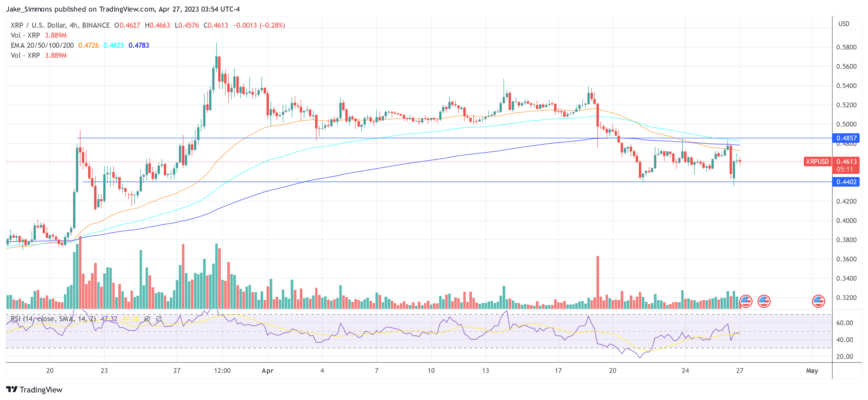
Task: Click the cyan EMA value 0.4825
Action: tap(113, 45)
